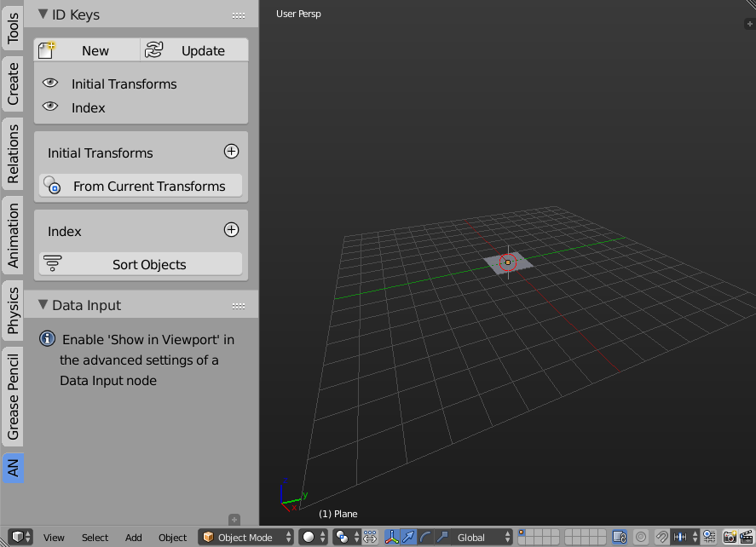Open the Object Mode dropdown

click(x=246, y=537)
